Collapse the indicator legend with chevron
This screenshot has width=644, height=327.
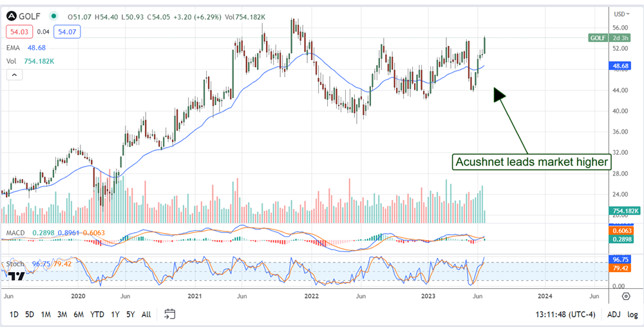(x=14, y=75)
